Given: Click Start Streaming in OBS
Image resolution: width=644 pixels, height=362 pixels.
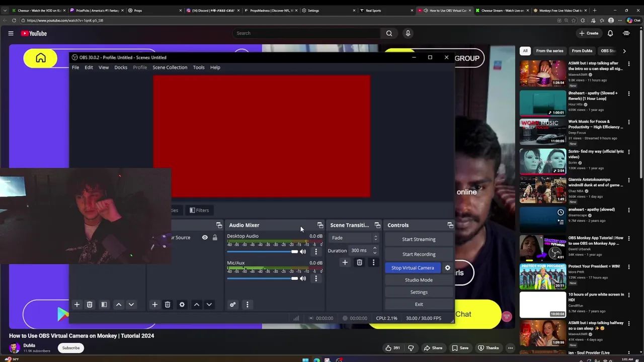Looking at the screenshot, I should coord(419,239).
